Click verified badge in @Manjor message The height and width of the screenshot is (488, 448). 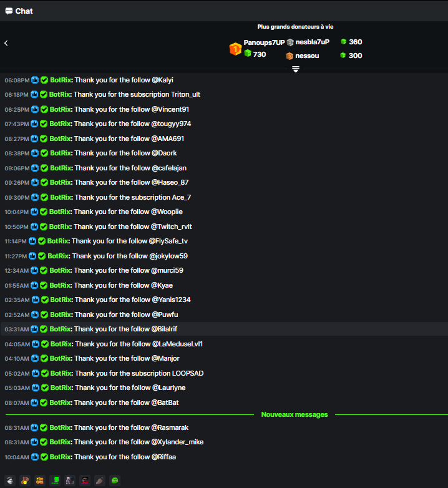(x=44, y=359)
